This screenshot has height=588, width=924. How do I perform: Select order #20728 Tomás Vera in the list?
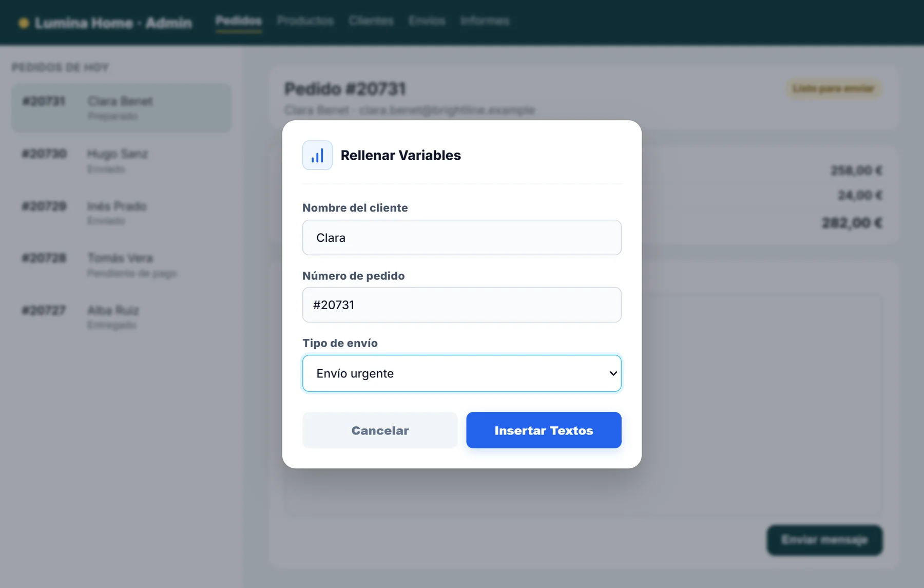[x=122, y=265]
